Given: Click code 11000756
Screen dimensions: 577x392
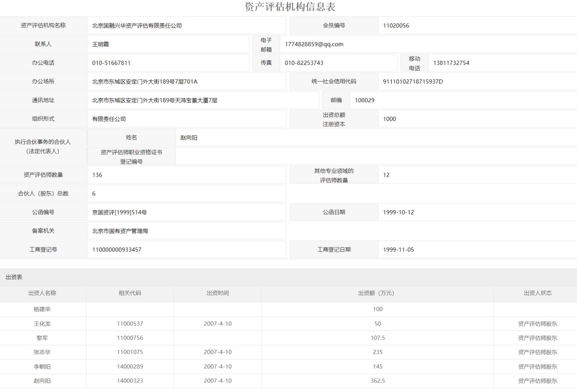Looking at the screenshot, I should (x=130, y=338).
